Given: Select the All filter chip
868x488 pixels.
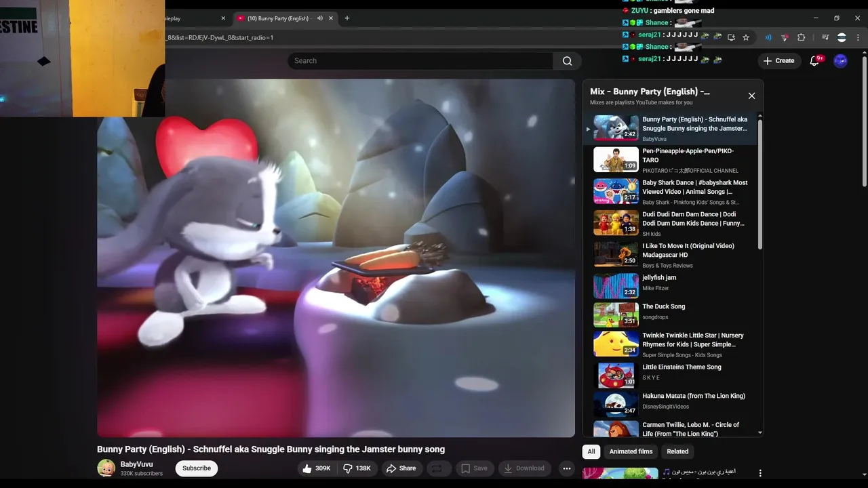Looking at the screenshot, I should coord(591,451).
